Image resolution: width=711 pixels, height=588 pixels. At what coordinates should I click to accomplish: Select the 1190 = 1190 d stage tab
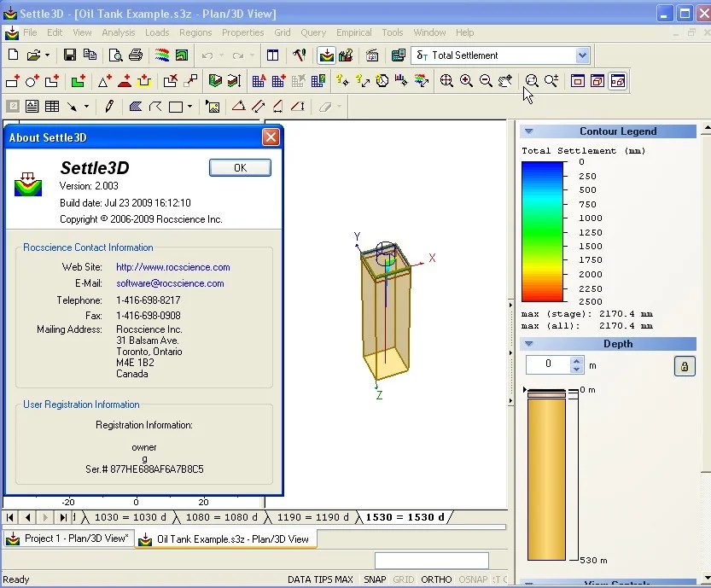[312, 517]
